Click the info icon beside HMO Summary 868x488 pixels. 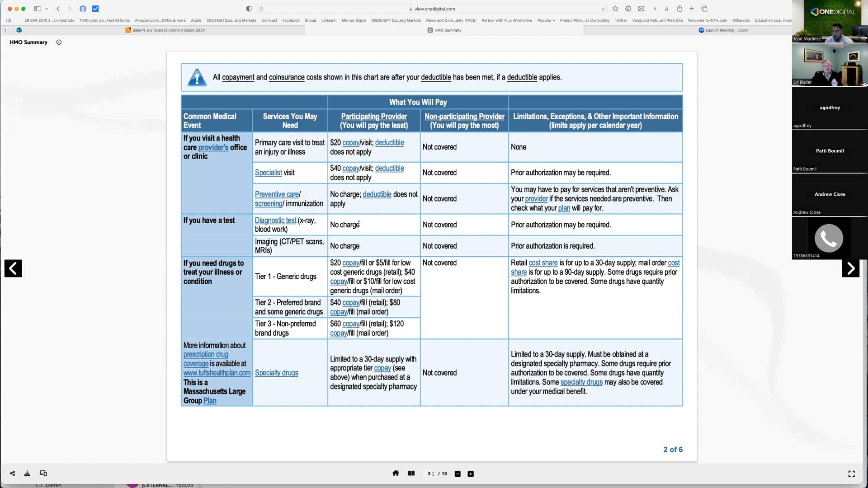pyautogui.click(x=59, y=42)
